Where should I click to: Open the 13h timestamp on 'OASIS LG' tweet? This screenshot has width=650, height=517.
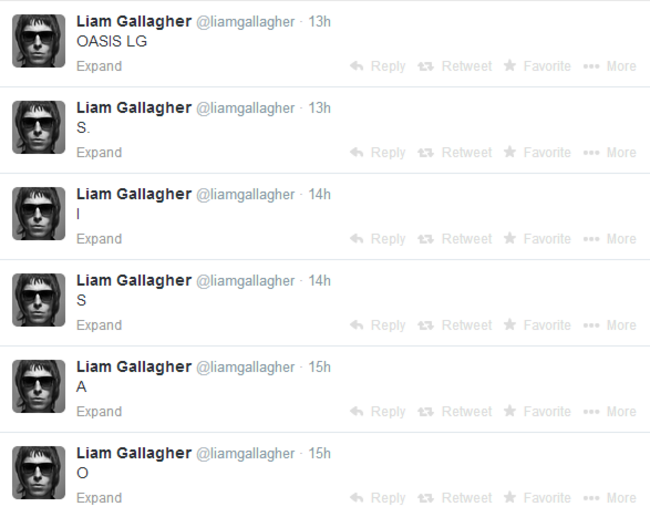(319, 22)
